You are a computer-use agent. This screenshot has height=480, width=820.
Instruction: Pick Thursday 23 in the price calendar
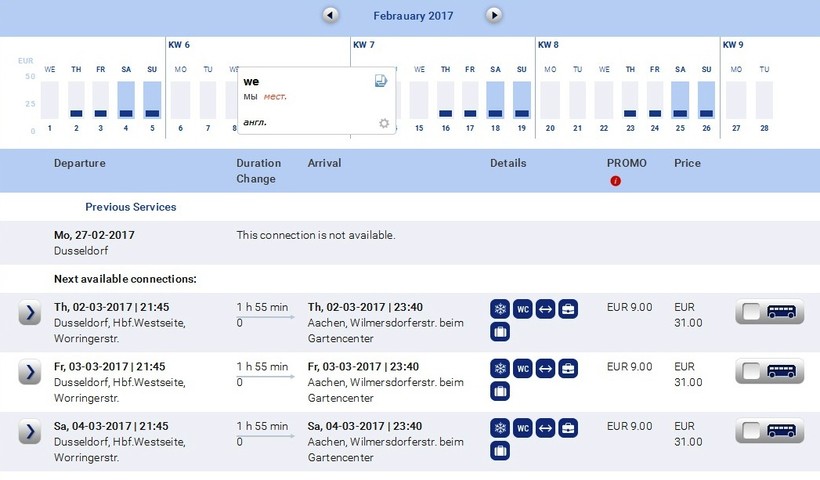pos(630,100)
